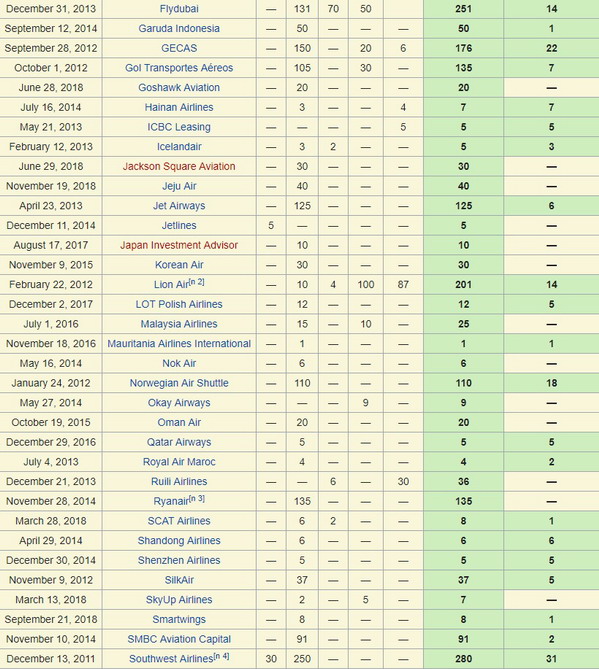599x669 pixels.
Task: Click footnote n 3 beside Ryanair
Action: coord(197,498)
